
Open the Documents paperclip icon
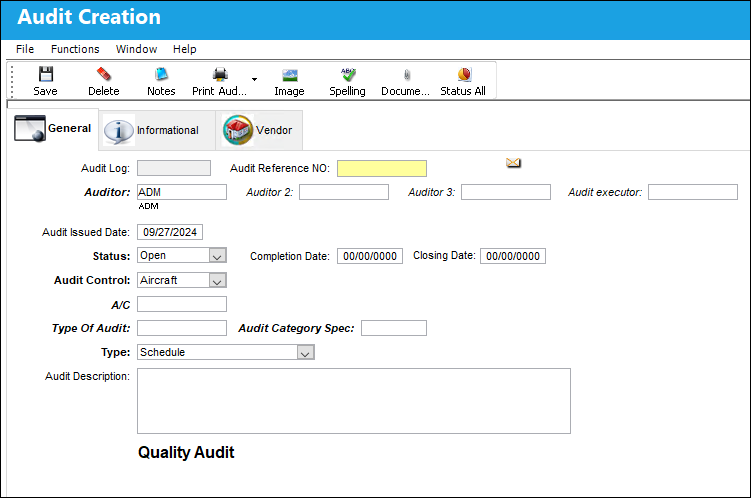click(x=407, y=75)
